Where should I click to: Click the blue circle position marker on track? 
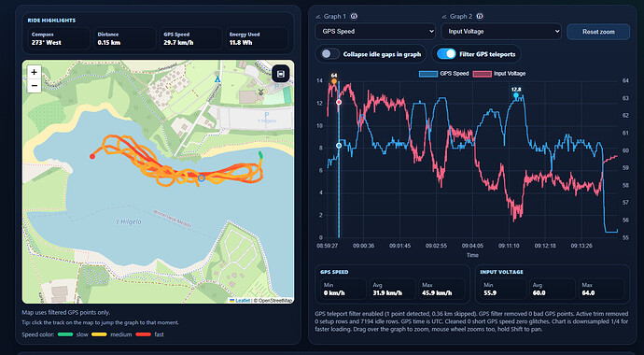(202, 177)
